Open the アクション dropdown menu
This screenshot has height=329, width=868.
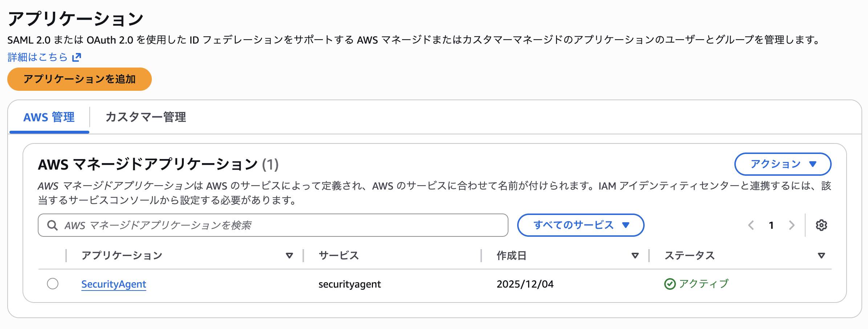783,164
